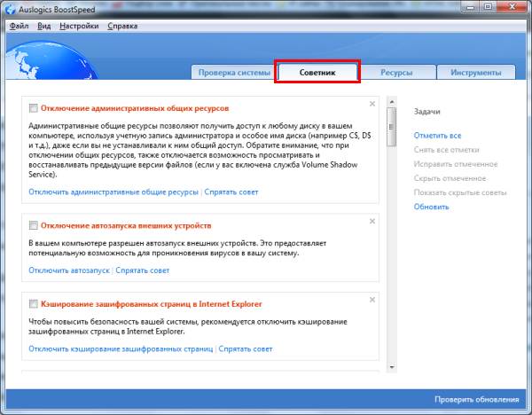Click the Auslogics BoostSpeed title bar icon
The height and width of the screenshot is (415, 532).
coord(10,9)
